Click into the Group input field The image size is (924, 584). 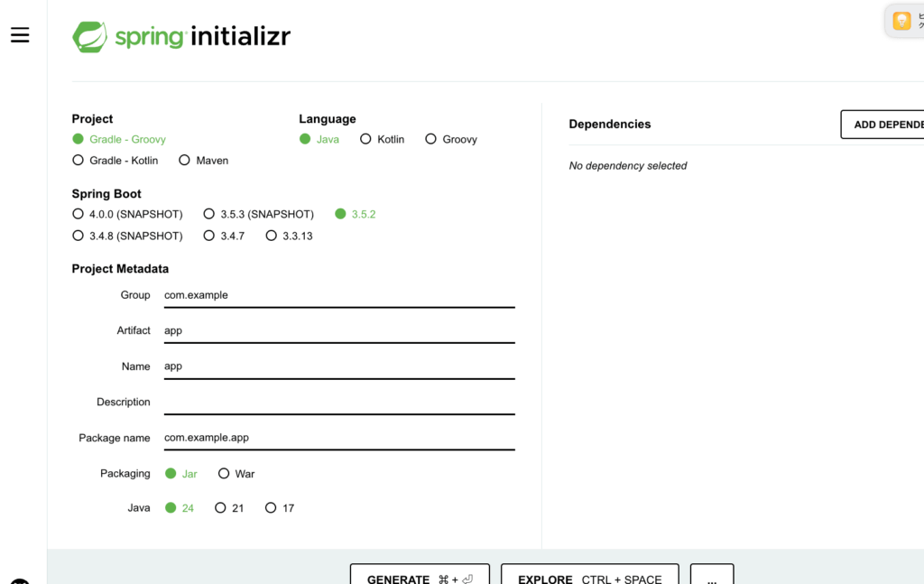(339, 295)
